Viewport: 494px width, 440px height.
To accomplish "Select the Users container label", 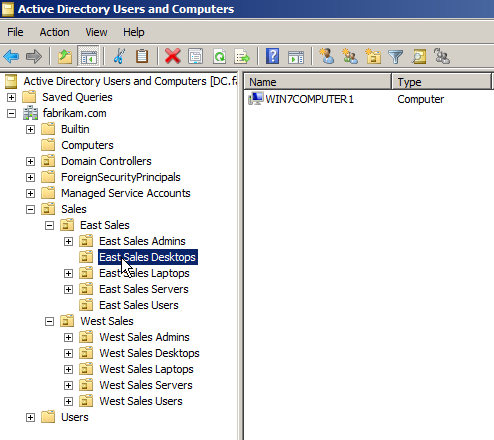I will click(75, 417).
